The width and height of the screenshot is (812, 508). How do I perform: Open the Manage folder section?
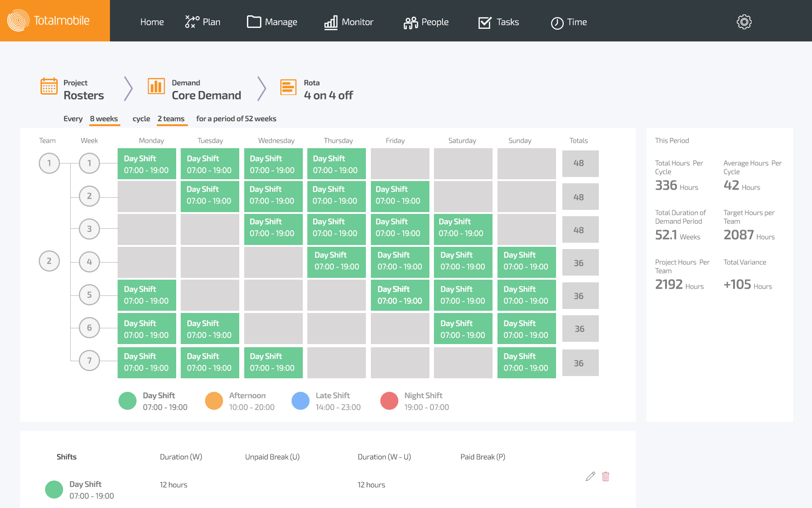click(x=272, y=22)
